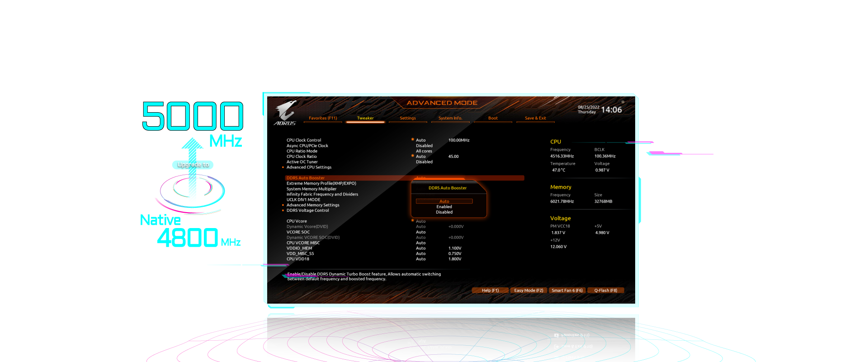The image size is (868, 362).
Task: Choose Disabled in DDR5 Auto Booster popup
Action: coord(444,212)
